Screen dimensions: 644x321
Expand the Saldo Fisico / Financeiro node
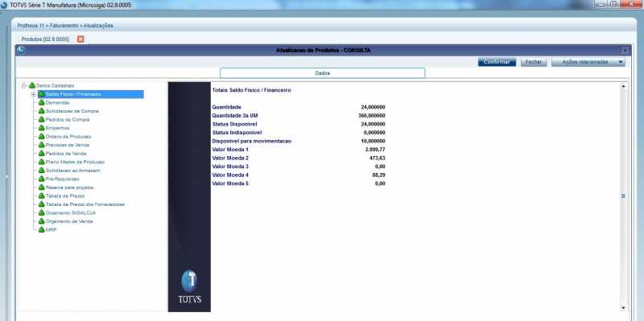[34, 94]
